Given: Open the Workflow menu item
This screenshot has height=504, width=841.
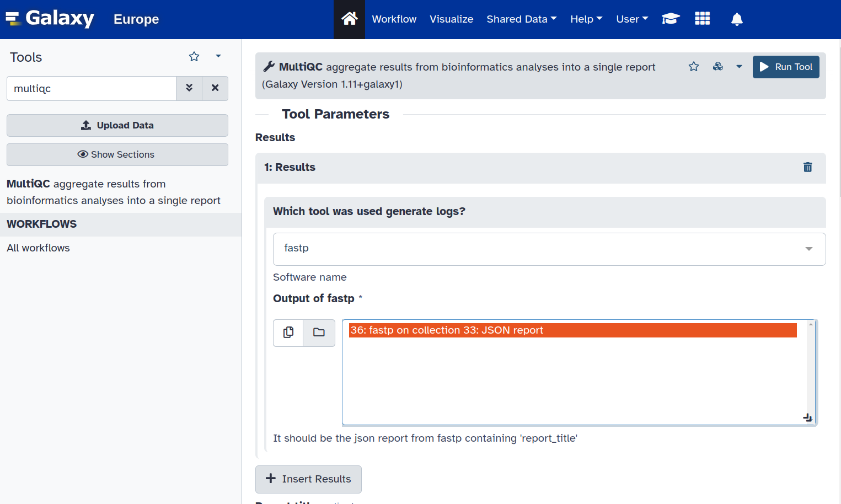Looking at the screenshot, I should point(394,19).
